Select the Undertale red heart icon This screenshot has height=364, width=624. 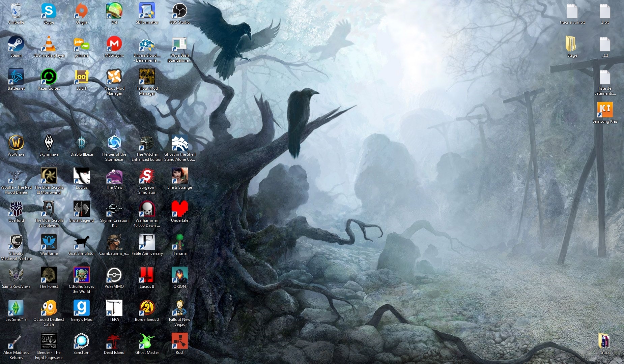tap(179, 209)
